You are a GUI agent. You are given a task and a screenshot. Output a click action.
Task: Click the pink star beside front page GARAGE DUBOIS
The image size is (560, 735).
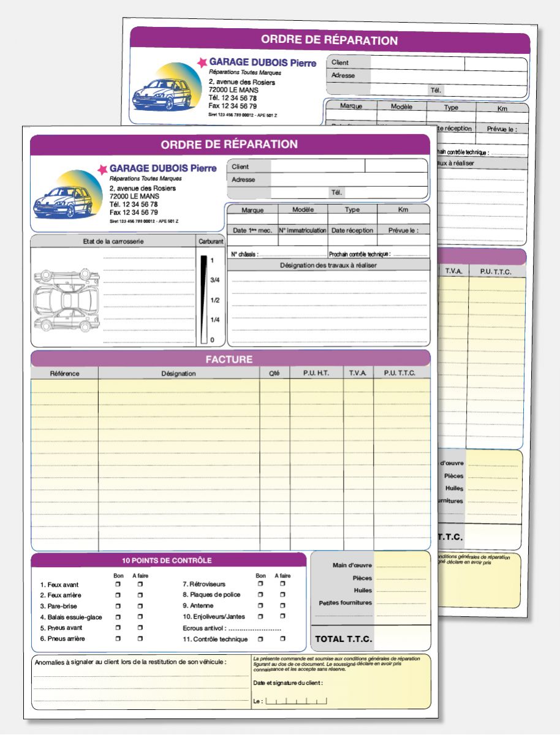click(102, 169)
